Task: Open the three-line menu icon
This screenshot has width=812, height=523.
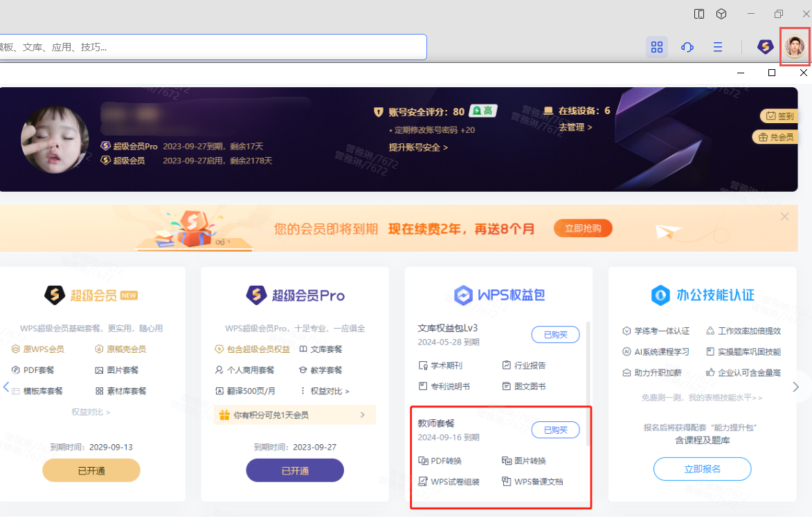Action: coord(718,47)
